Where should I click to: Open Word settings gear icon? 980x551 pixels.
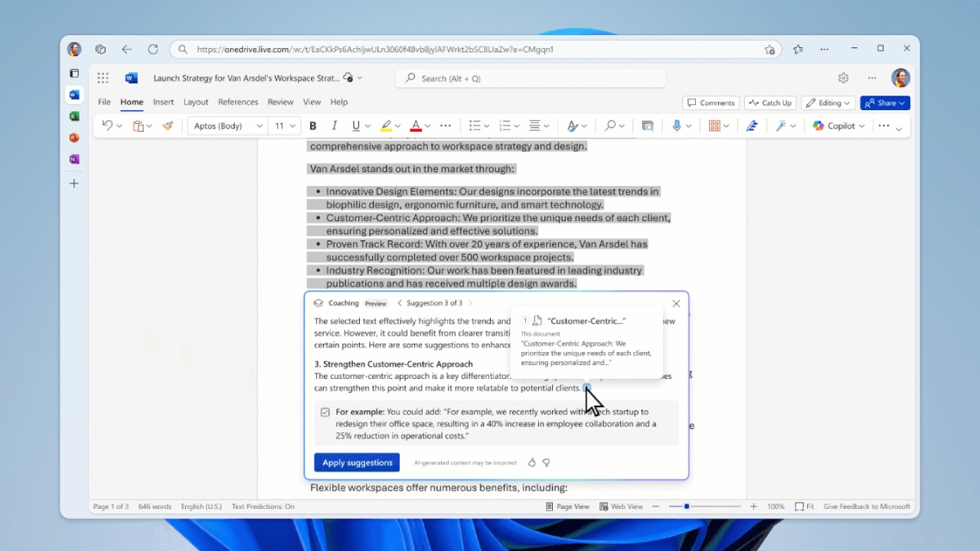(843, 78)
